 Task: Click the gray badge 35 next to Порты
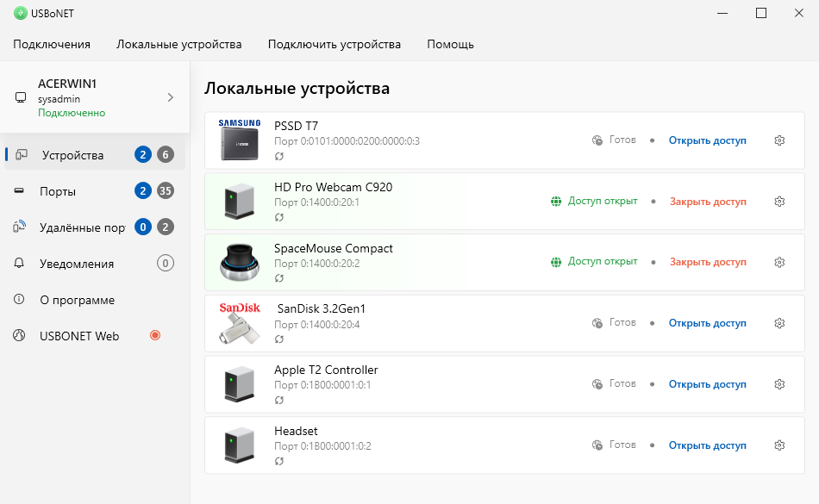point(166,191)
